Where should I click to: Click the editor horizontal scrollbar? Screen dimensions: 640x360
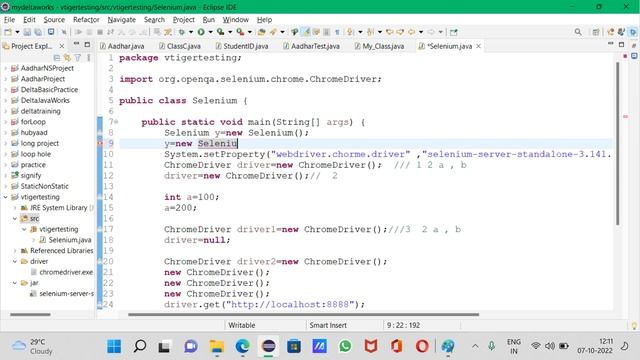point(303,315)
